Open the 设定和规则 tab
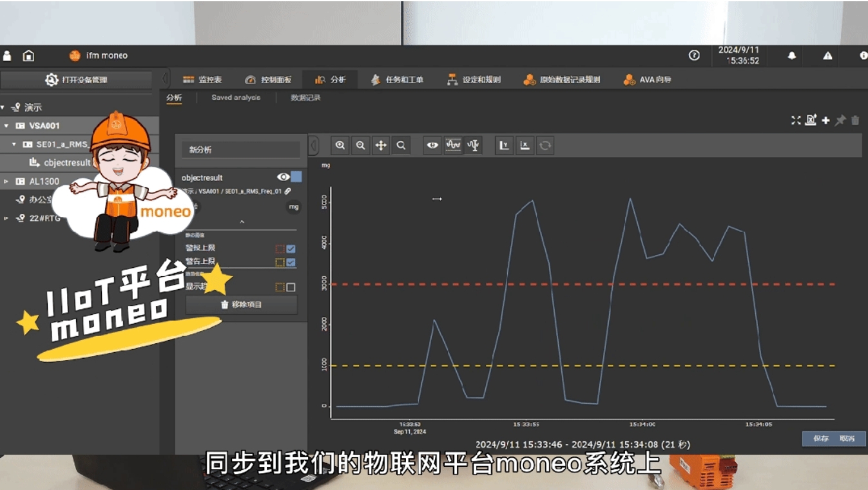Screen dimensions: 868x490 click(474, 80)
